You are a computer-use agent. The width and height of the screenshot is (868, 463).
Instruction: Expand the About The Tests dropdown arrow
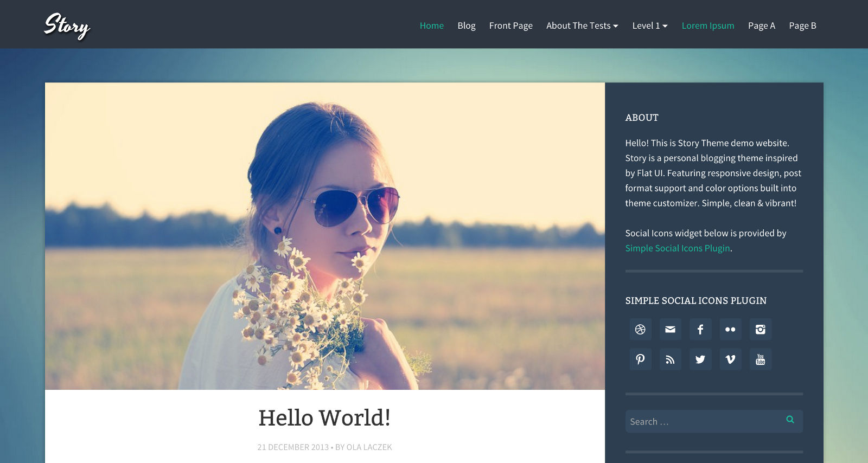click(616, 26)
